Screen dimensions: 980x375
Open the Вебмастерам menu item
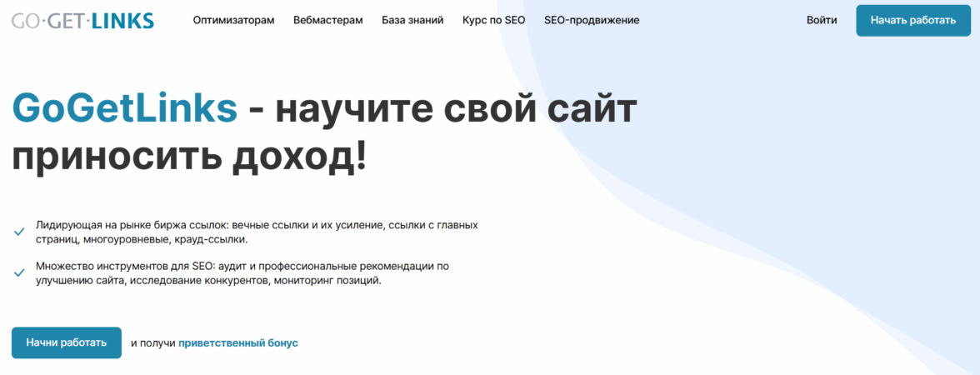328,20
